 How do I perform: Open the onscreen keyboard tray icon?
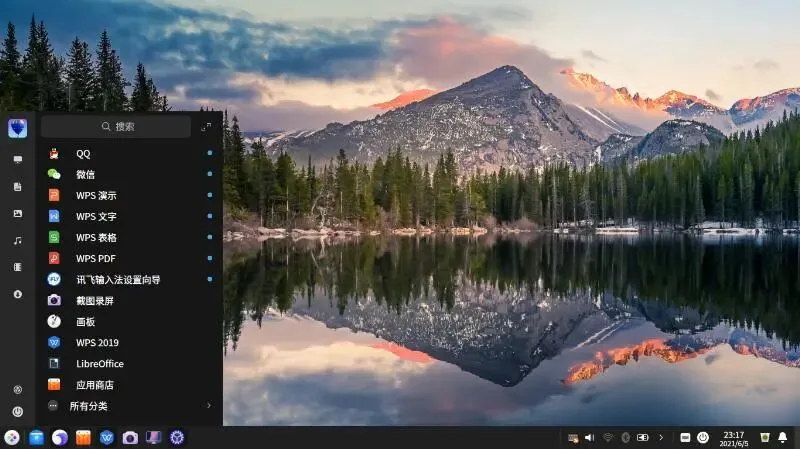[x=685, y=438]
